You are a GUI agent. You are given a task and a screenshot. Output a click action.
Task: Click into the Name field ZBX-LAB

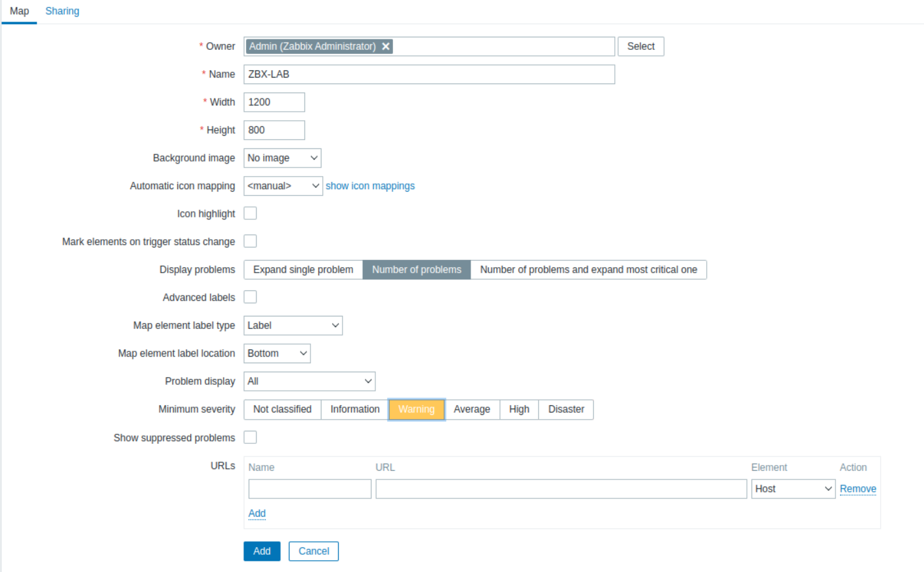click(x=429, y=74)
